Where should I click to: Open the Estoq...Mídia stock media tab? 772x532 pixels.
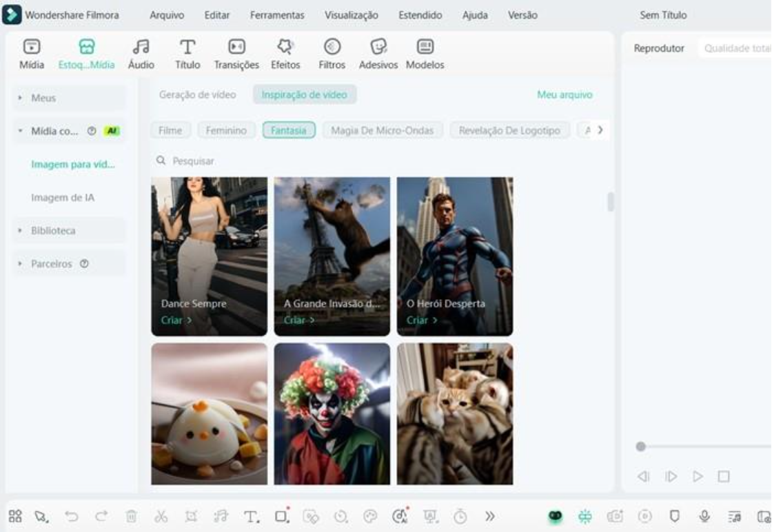coord(86,54)
